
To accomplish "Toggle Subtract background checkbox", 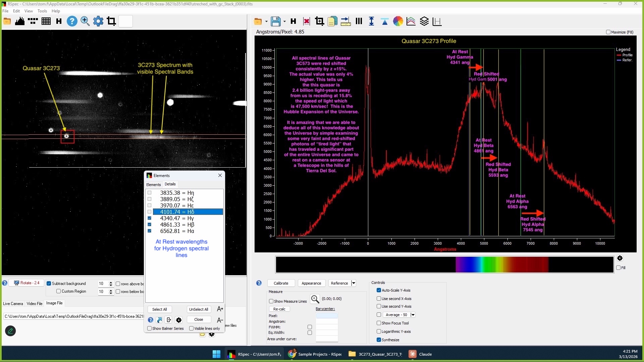I will coord(49,284).
